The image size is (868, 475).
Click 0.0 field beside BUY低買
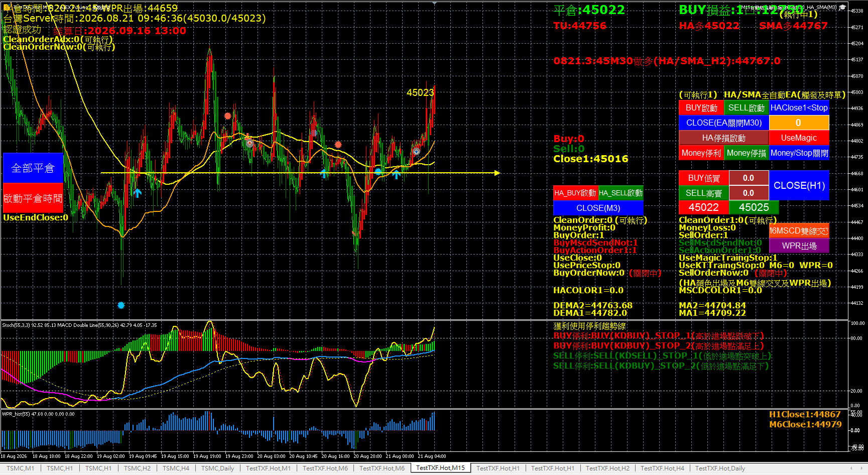click(749, 178)
